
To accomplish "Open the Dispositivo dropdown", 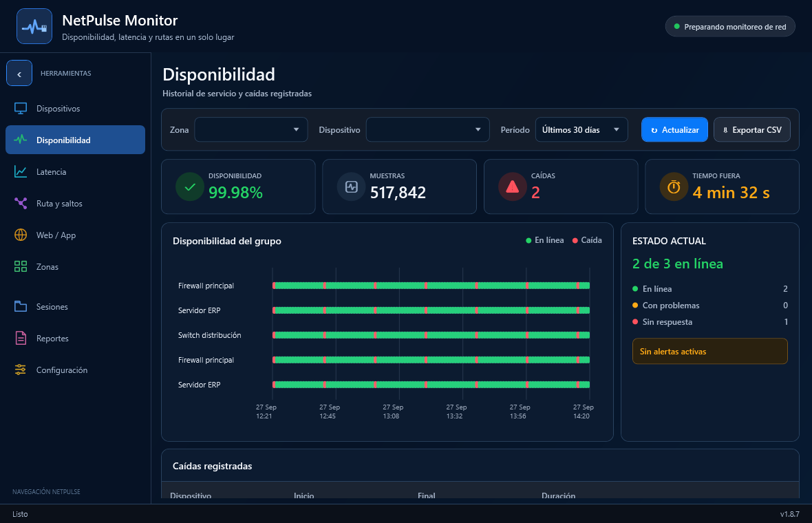I will (x=428, y=129).
